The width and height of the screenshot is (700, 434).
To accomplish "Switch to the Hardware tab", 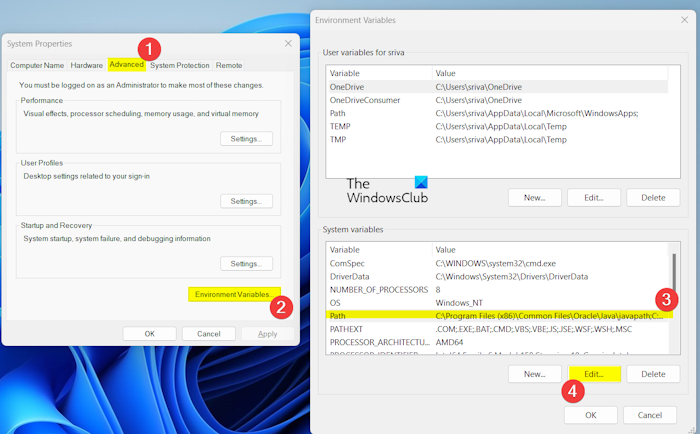I will point(87,65).
